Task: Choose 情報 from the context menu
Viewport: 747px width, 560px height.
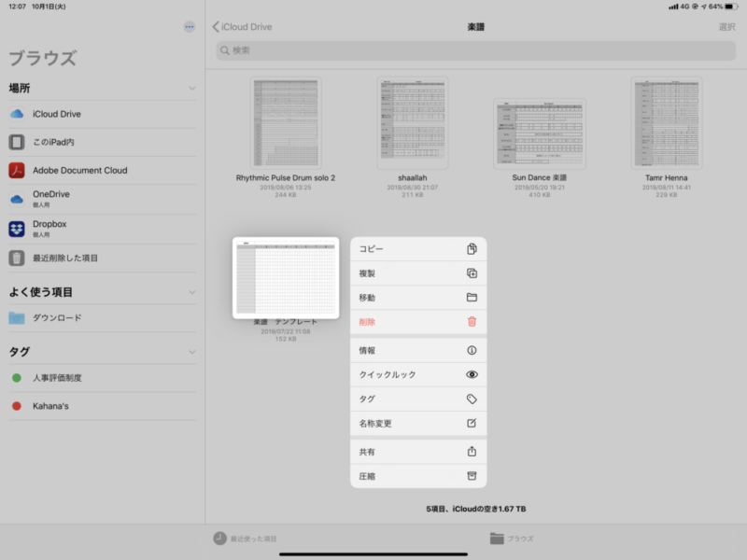Action: click(418, 351)
